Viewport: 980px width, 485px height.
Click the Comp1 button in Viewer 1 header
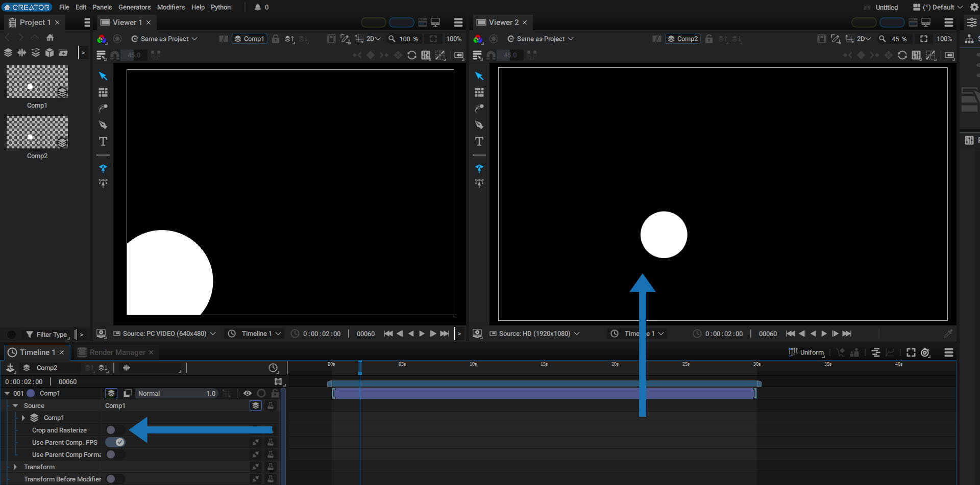pyautogui.click(x=249, y=39)
